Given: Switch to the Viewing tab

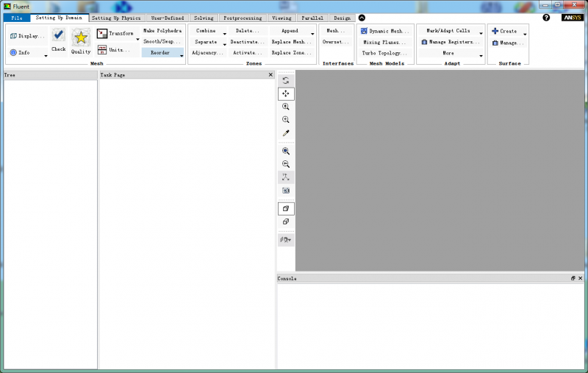Looking at the screenshot, I should point(282,18).
